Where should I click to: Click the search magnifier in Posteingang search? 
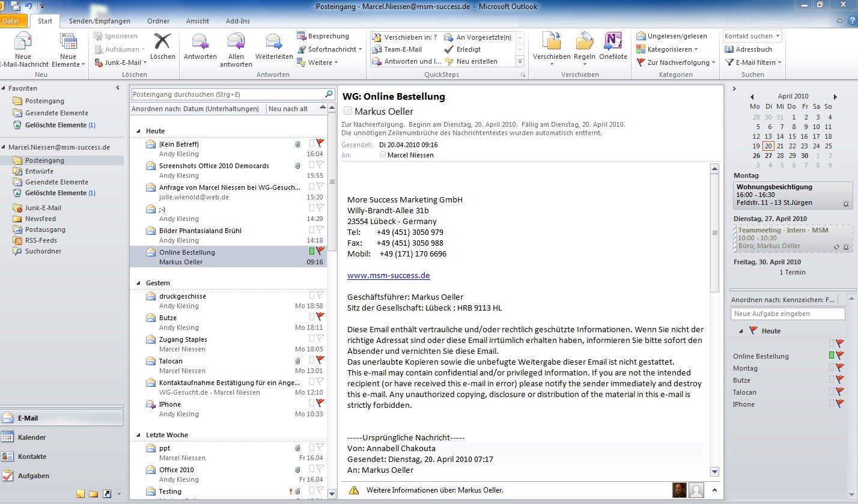click(x=329, y=94)
